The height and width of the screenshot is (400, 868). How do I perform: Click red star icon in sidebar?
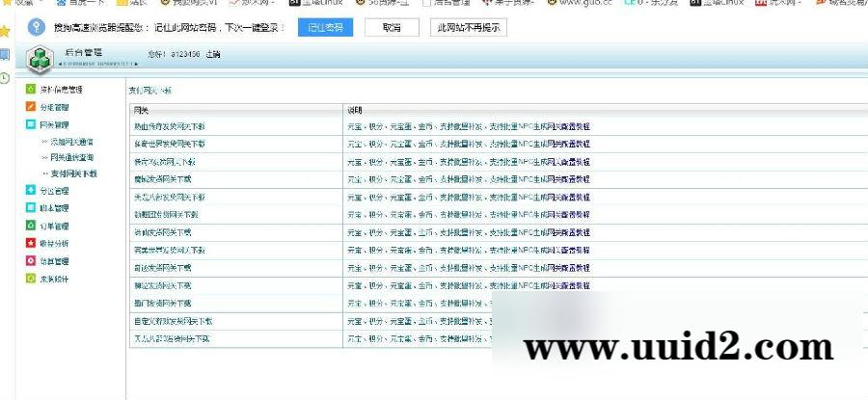pyautogui.click(x=31, y=243)
